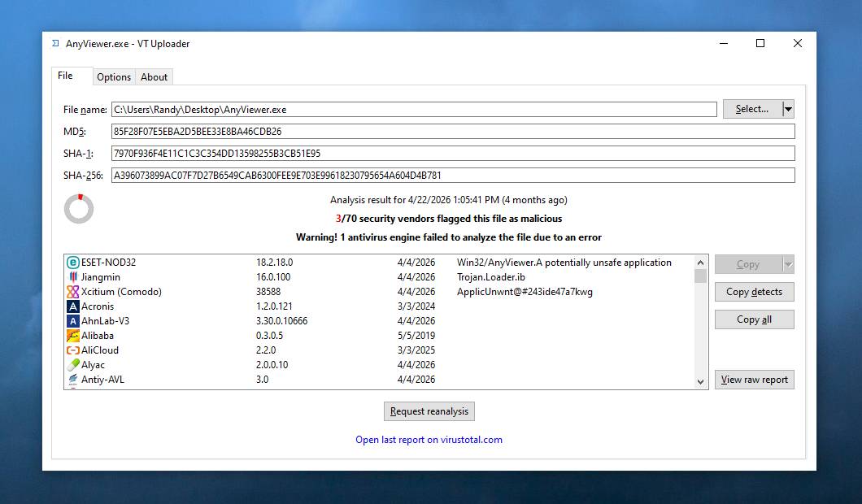The height and width of the screenshot is (504, 862).
Task: Click the AhnLab-V3 vendor icon
Action: pos(72,321)
